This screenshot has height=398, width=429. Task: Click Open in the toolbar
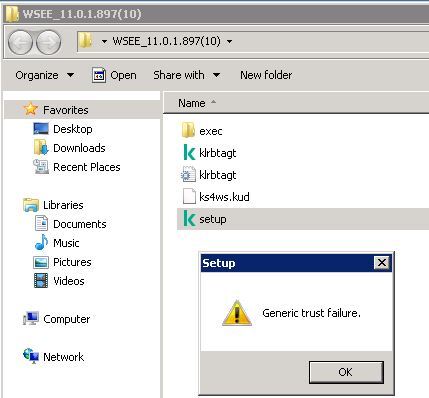click(x=114, y=75)
